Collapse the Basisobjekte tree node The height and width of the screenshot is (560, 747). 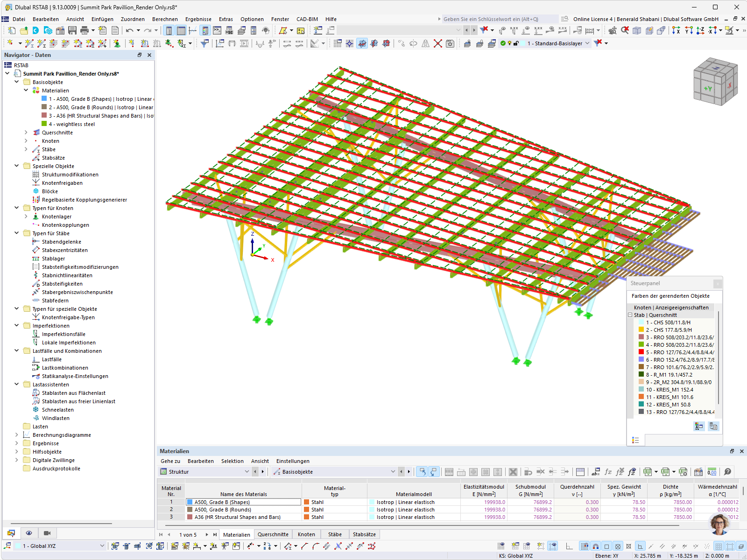point(17,82)
